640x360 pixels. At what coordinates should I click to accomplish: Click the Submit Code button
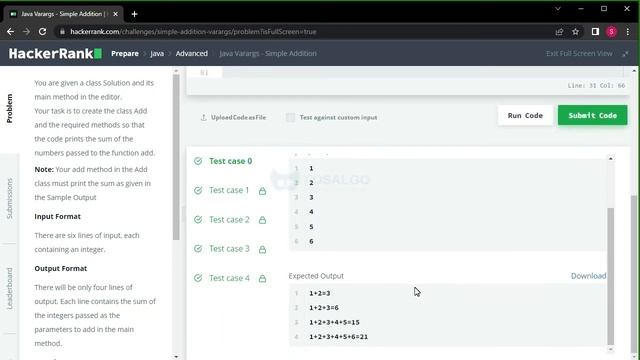click(592, 116)
